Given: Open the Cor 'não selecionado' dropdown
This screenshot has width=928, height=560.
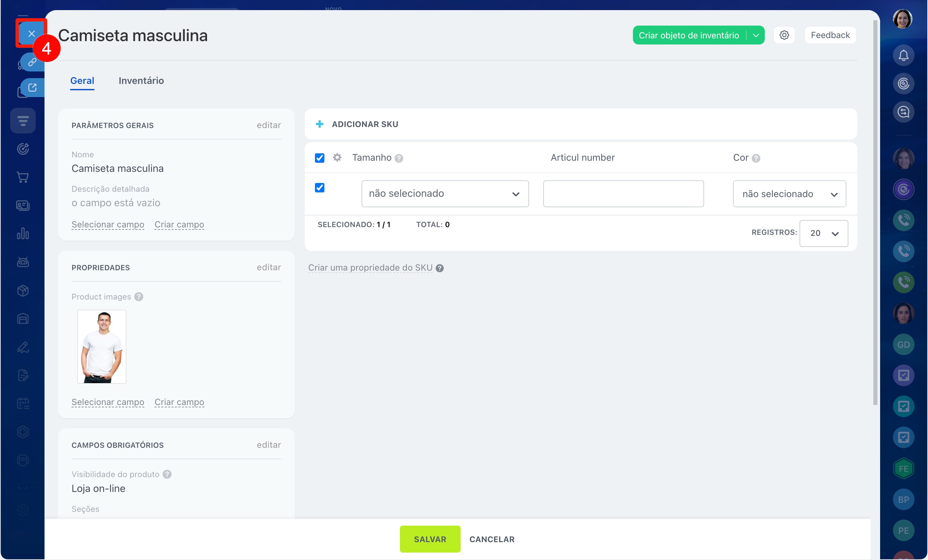Looking at the screenshot, I should (789, 194).
